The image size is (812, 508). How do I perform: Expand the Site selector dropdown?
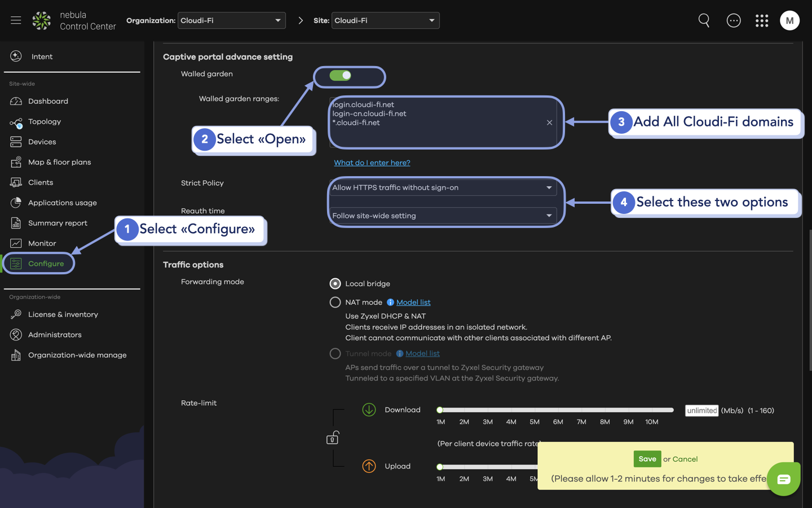point(385,20)
